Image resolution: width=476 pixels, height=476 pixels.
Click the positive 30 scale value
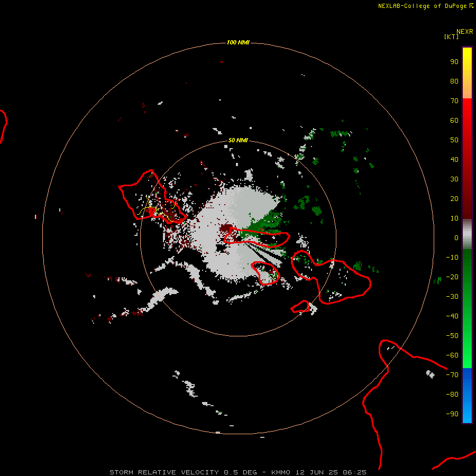click(454, 179)
